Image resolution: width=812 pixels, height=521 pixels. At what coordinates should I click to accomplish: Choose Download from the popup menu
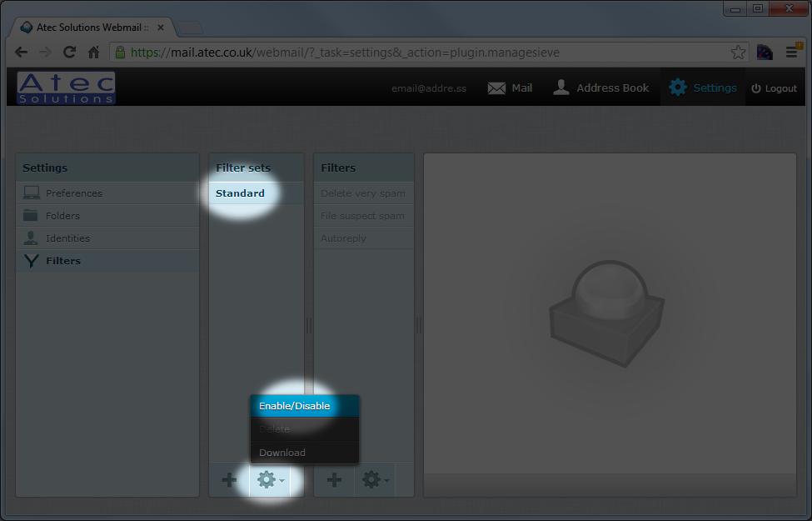tap(282, 453)
